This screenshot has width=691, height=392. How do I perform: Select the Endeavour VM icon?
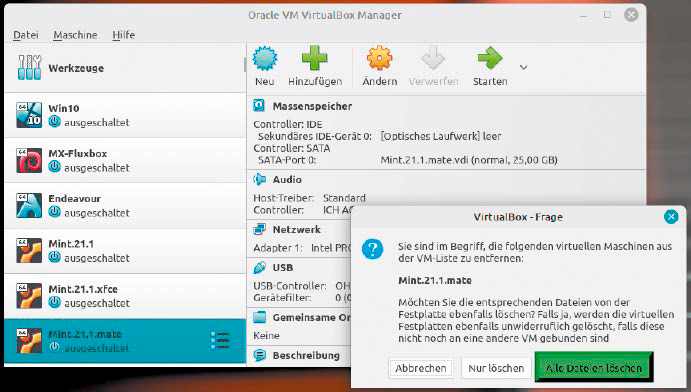[x=29, y=205]
